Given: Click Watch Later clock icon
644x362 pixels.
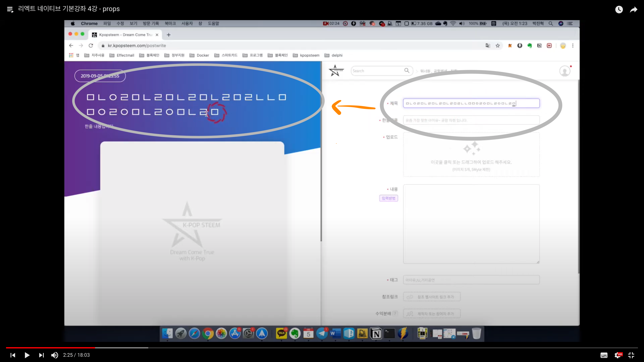Looking at the screenshot, I should click(x=619, y=10).
